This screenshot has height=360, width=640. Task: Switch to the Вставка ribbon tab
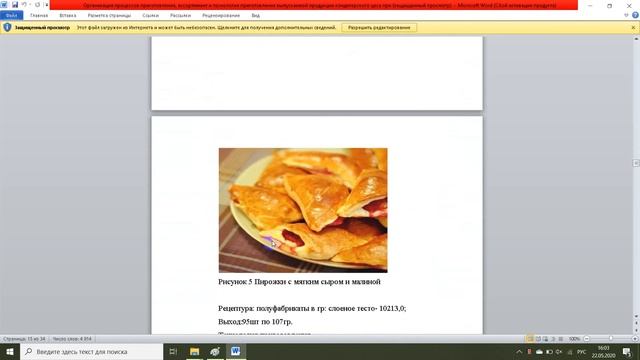click(68, 16)
